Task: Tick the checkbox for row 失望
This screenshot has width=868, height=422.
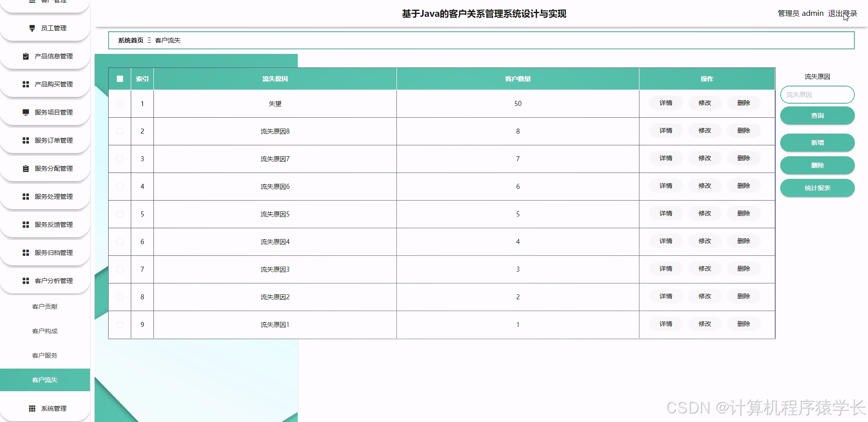Action: 120,103
